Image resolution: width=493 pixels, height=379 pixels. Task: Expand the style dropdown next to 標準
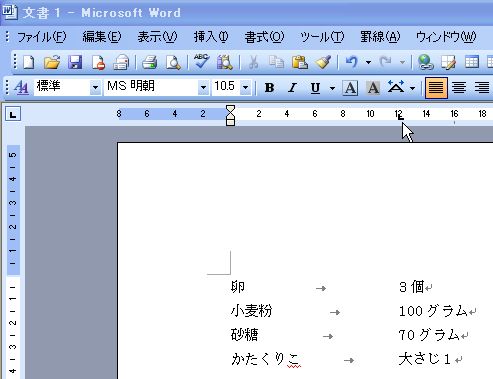click(x=95, y=87)
